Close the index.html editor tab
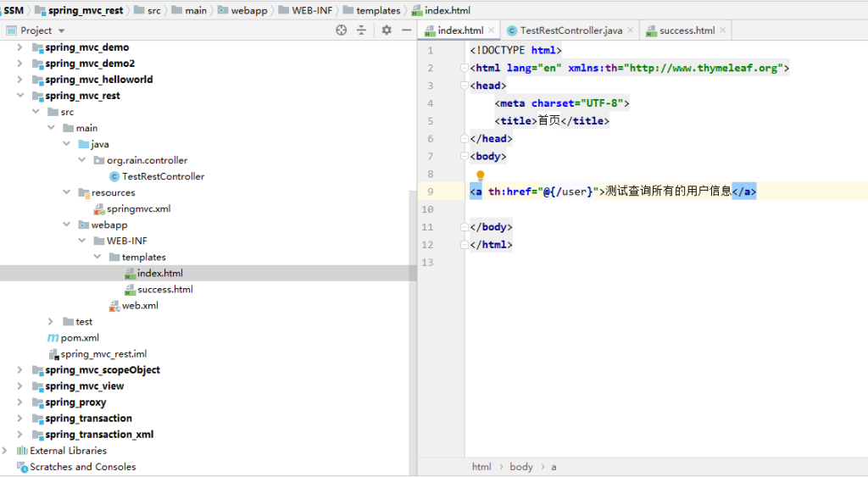This screenshot has width=868, height=477. coord(492,31)
